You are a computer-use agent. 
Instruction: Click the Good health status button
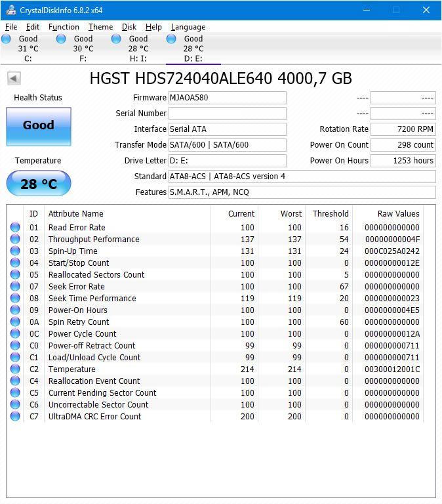pos(39,126)
